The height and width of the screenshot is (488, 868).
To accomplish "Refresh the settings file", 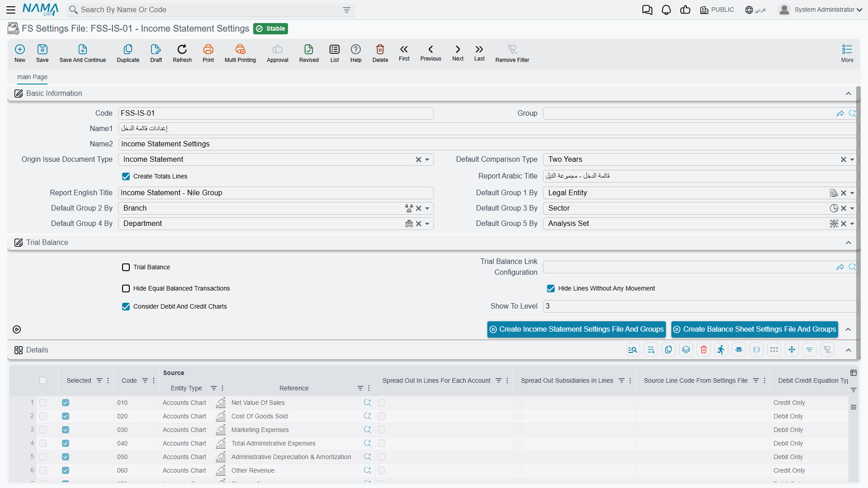I will [x=182, y=49].
